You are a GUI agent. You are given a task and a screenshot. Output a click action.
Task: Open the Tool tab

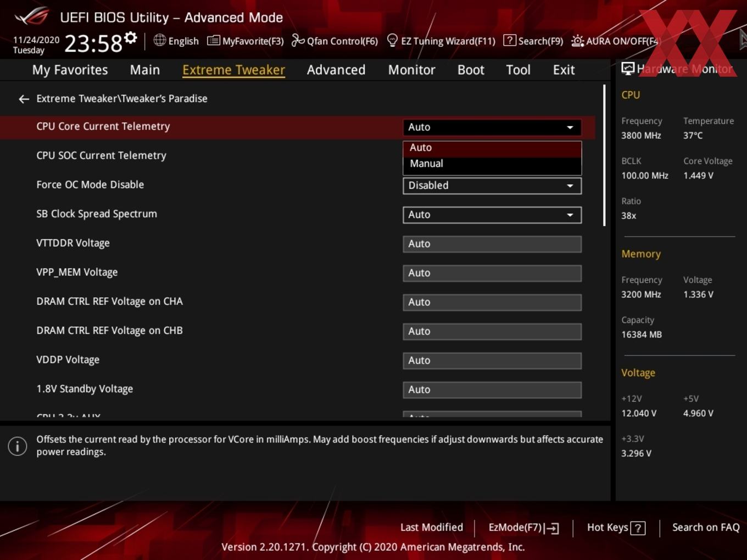click(518, 70)
